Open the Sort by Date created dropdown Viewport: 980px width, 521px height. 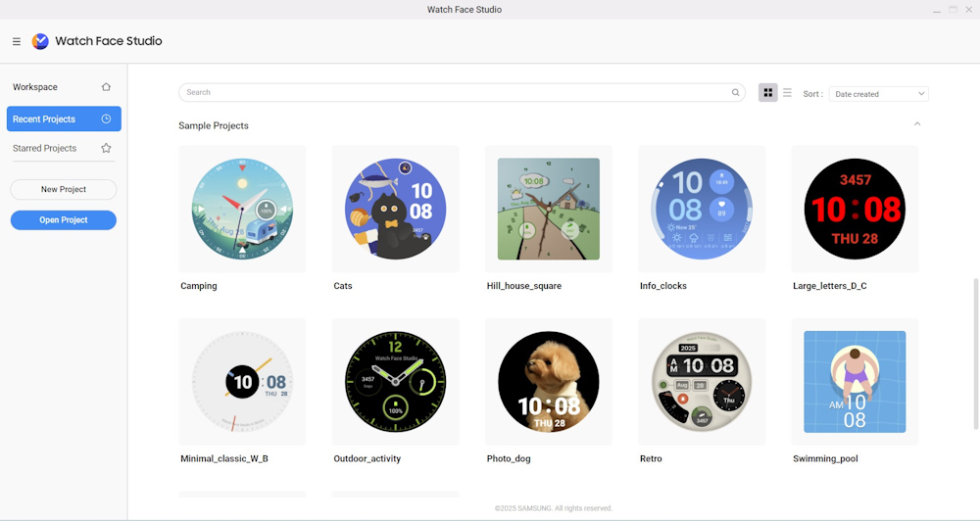coord(878,94)
